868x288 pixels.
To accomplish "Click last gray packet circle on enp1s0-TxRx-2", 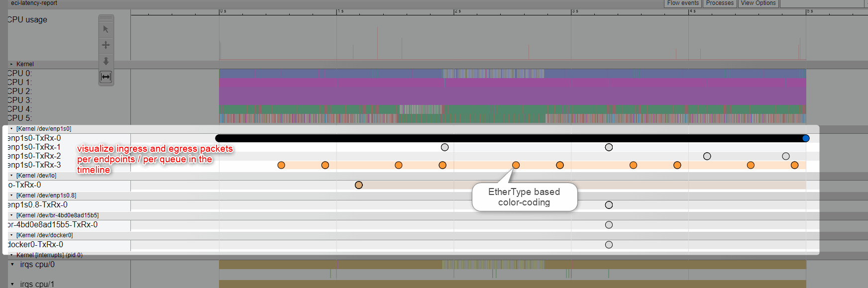I will [x=786, y=156].
